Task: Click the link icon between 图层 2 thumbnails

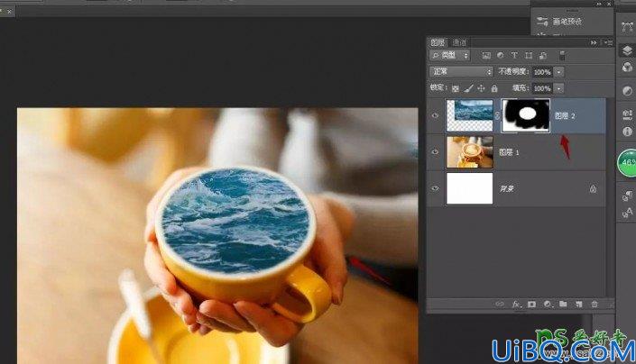Action: (497, 115)
